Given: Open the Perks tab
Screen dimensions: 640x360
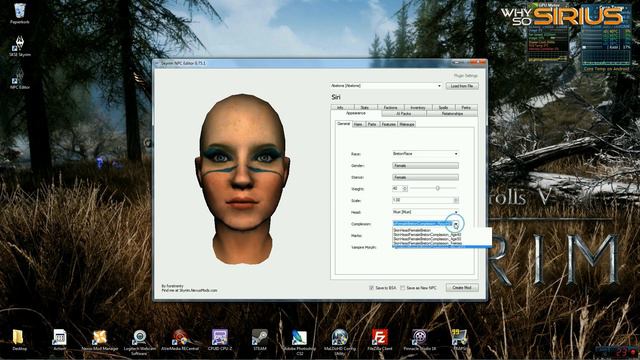Looking at the screenshot, I should click(466, 108).
